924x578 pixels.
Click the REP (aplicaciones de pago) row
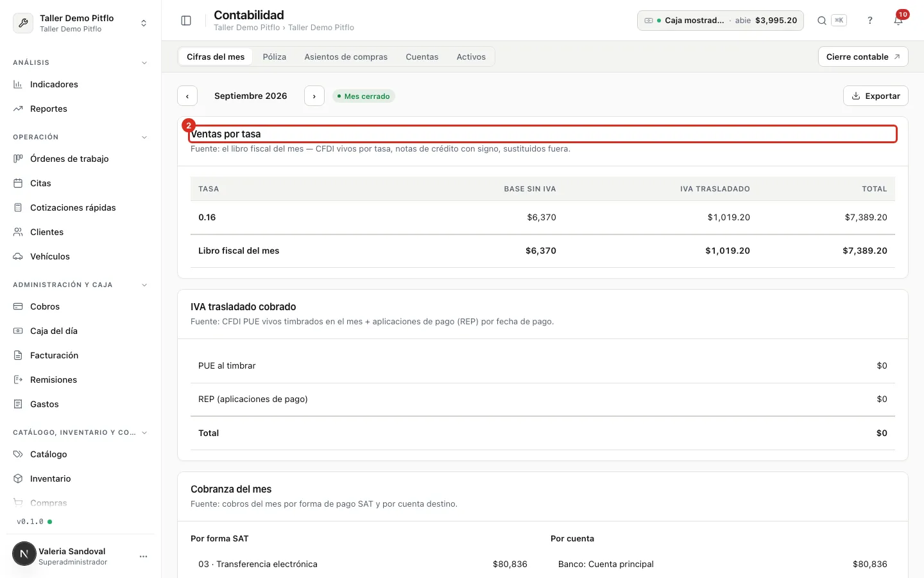click(x=543, y=399)
